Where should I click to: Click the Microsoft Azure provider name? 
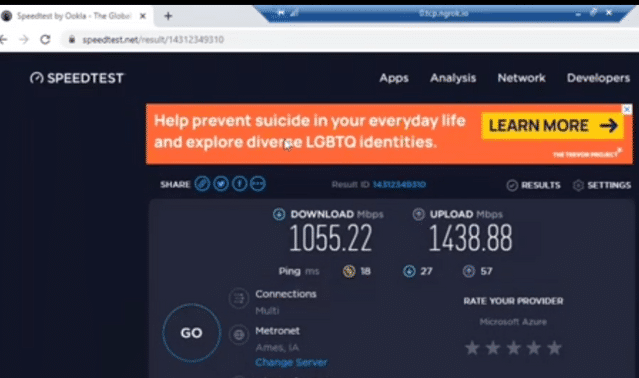[513, 322]
